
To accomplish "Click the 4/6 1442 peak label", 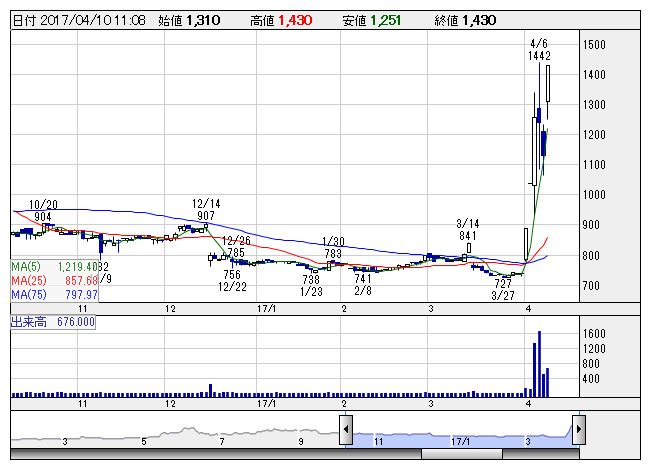I will (x=540, y=50).
